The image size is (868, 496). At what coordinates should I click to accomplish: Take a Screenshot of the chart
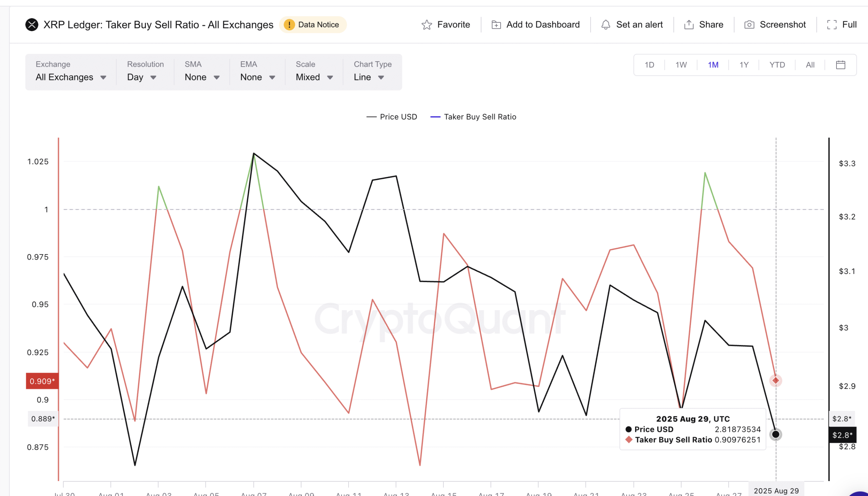(749, 24)
